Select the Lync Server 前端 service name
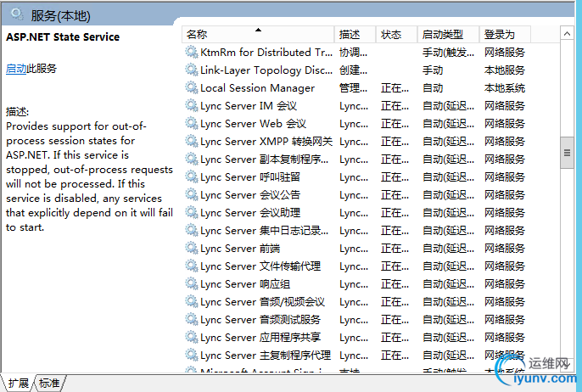This screenshot has width=582, height=392. pyautogui.click(x=240, y=249)
